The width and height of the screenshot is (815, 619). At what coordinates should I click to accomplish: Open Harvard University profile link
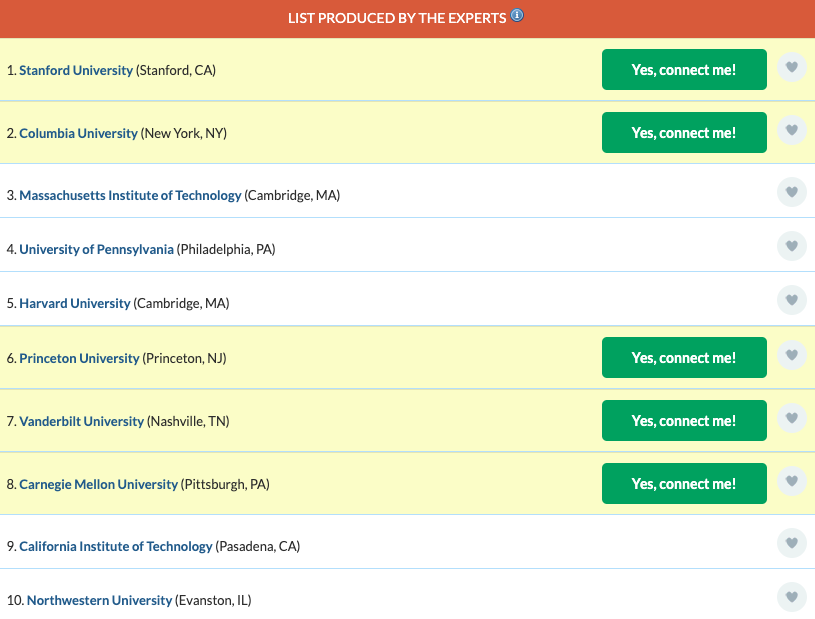(x=75, y=303)
